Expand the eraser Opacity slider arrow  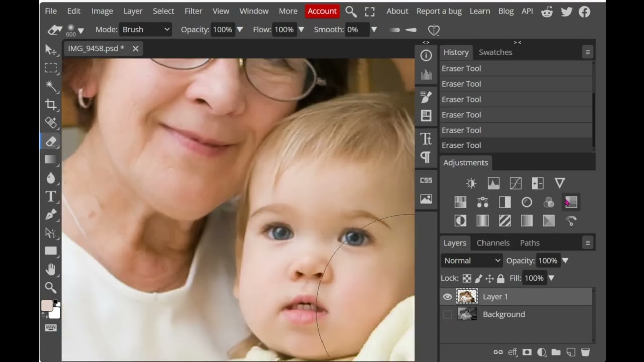[240, 30]
